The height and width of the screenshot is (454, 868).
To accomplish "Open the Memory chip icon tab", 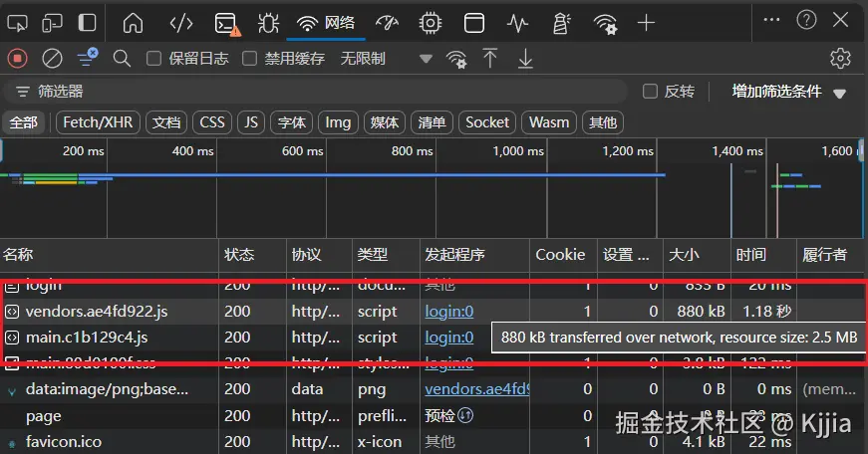I will coord(431,23).
